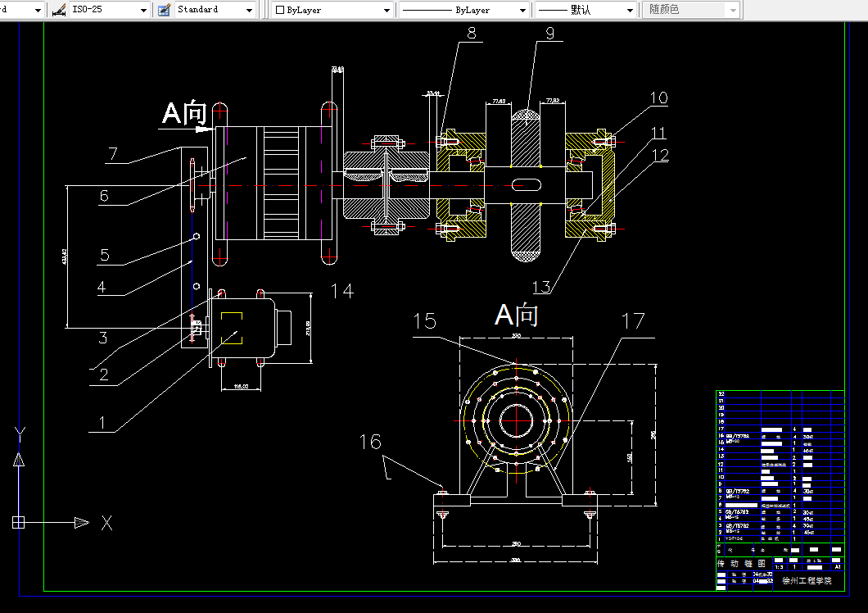The image size is (868, 613).
Task: Select part number 2 label
Action: (x=103, y=375)
